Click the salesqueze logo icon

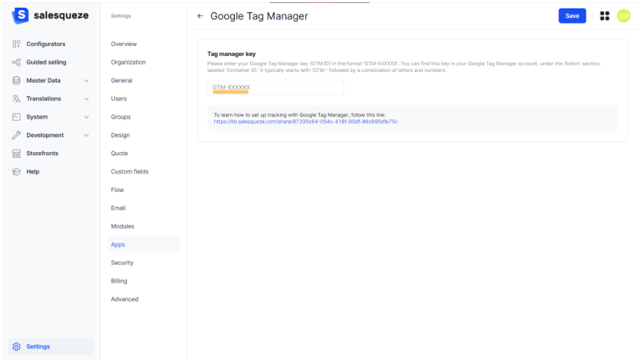[x=20, y=15]
